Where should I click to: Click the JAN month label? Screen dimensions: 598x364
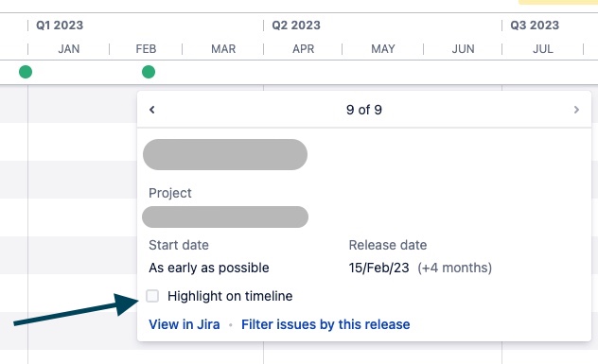[69, 49]
